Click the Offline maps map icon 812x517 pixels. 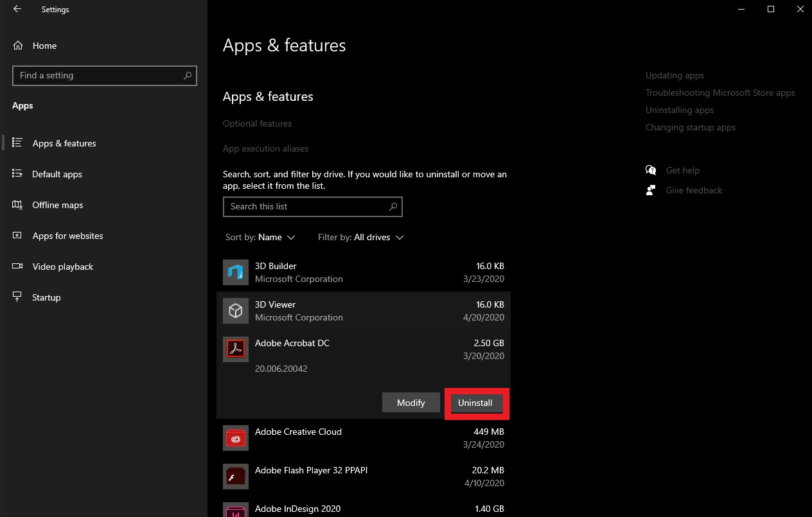[18, 204]
